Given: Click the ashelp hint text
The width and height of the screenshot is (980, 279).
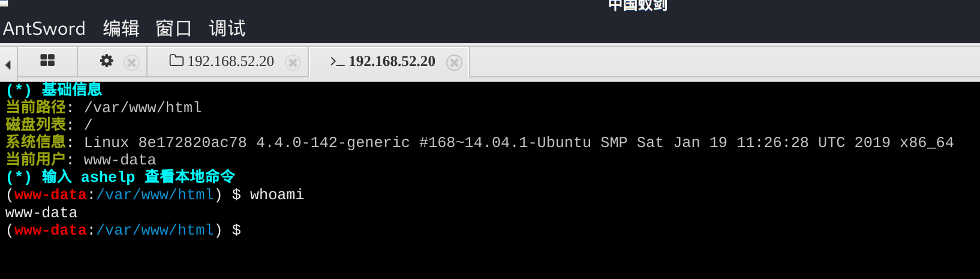Looking at the screenshot, I should pyautogui.click(x=108, y=177).
